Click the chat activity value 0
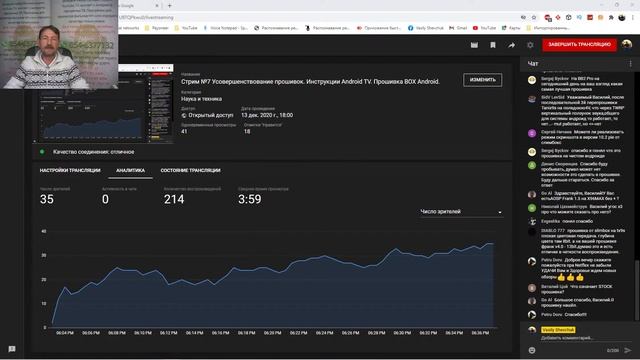 tap(105, 199)
